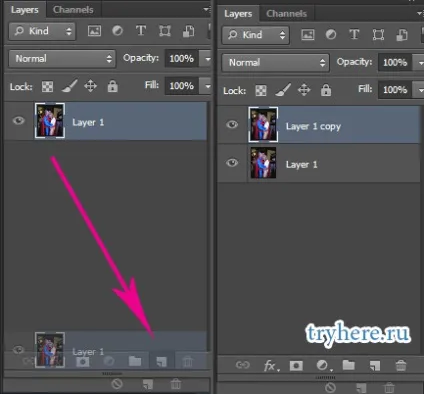
Task: Add layer mask in panel with Layer 1 copy
Action: 296,366
